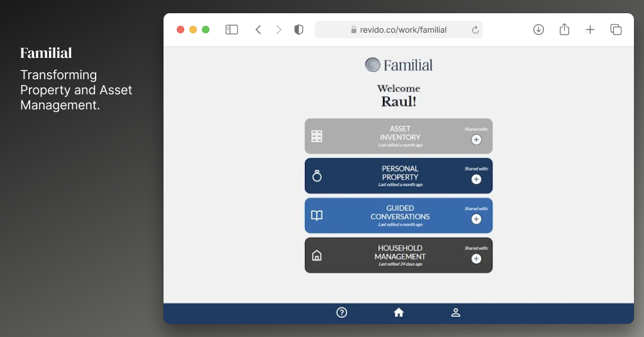
Task: Click the browser forward arrow
Action: click(x=279, y=30)
